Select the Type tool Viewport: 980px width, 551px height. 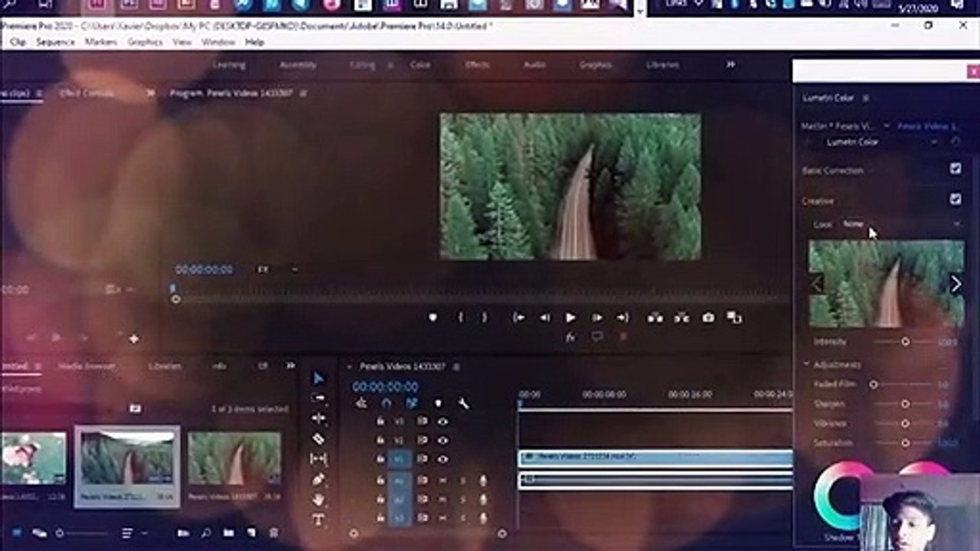click(318, 520)
